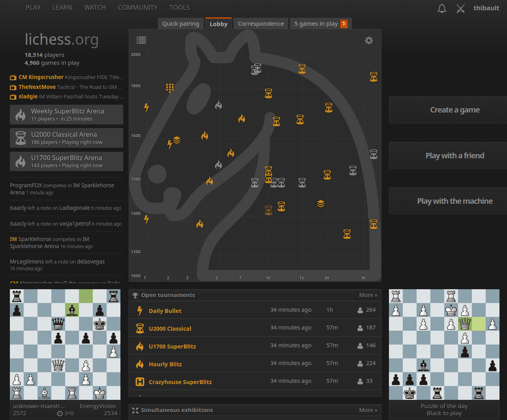Open the U2000 Classical tournament link
The image size is (507, 420).
tap(170, 329)
